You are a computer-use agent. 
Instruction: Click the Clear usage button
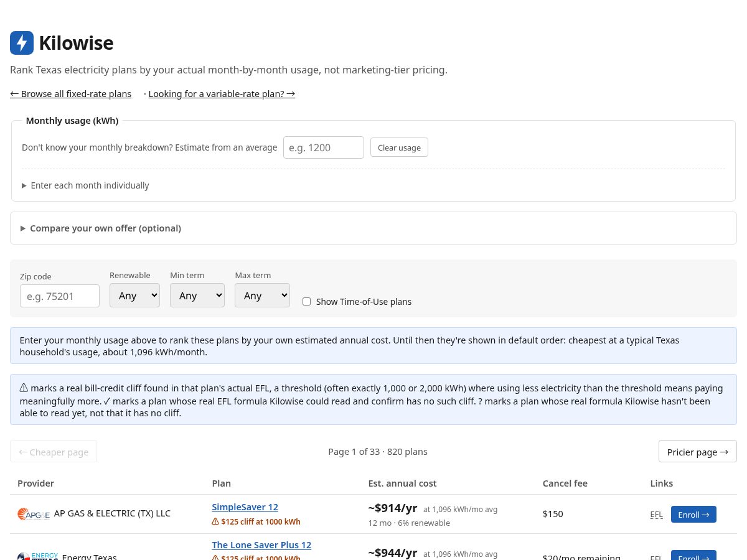tap(399, 147)
